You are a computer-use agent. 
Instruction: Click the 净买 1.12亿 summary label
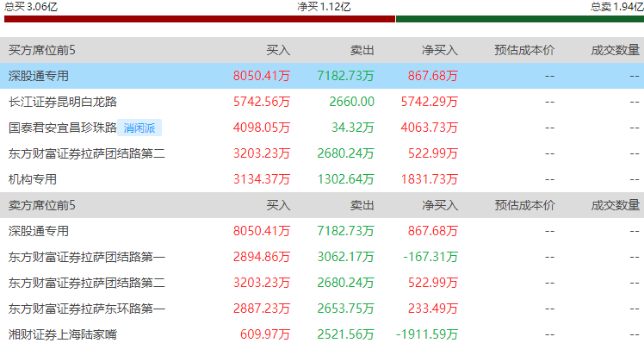click(x=324, y=7)
